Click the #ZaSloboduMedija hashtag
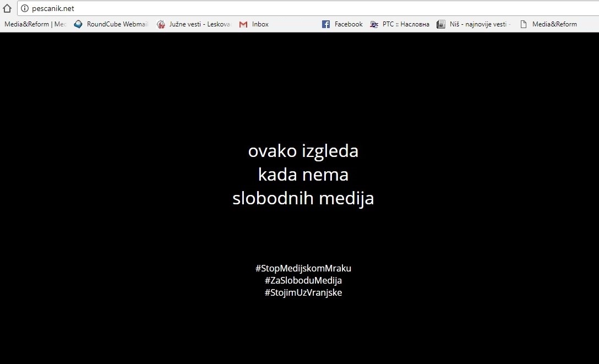 (303, 280)
